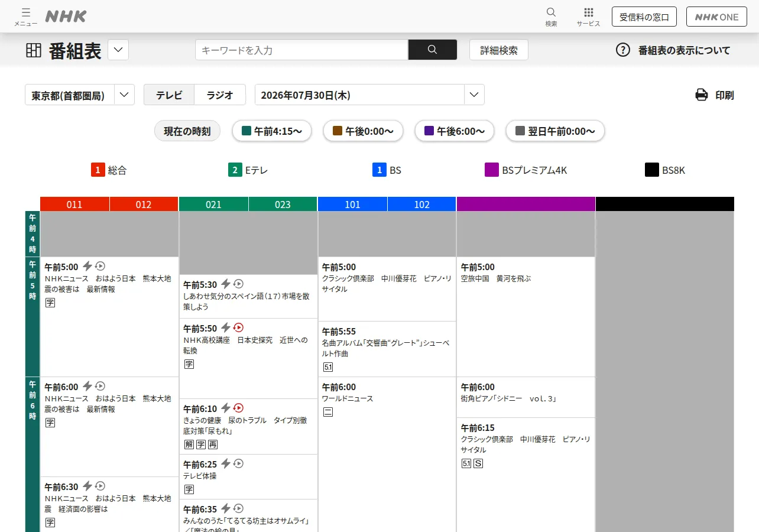
Task: Switch to テレビ mode
Action: (x=169, y=95)
